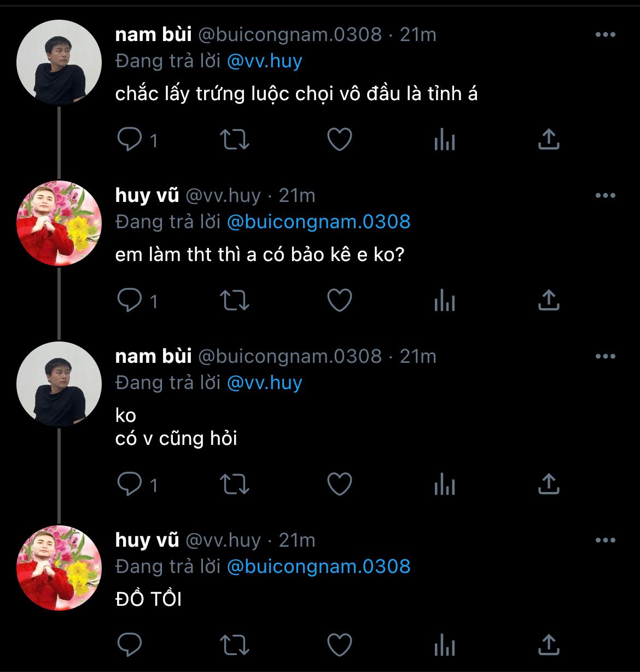Open more options for nam bùi's first tweet
This screenshot has width=640, height=672.
coord(605,34)
